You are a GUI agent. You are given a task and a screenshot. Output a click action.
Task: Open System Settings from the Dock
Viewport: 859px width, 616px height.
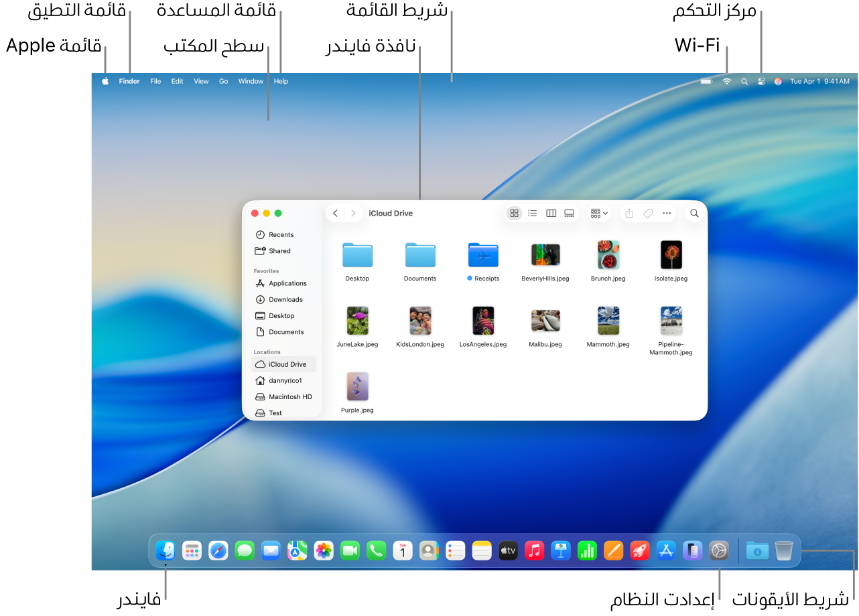coord(718,550)
